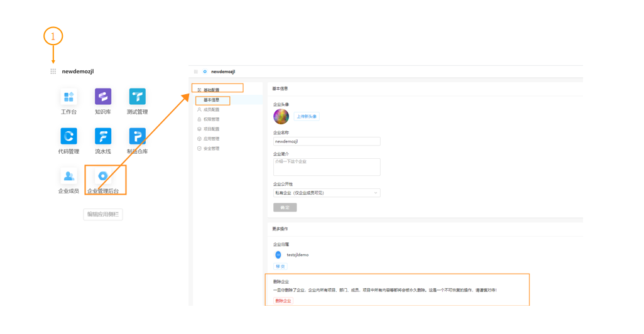Screen dimensions: 644x334
Task: Focus the 企业名称 input field
Action: tap(327, 141)
